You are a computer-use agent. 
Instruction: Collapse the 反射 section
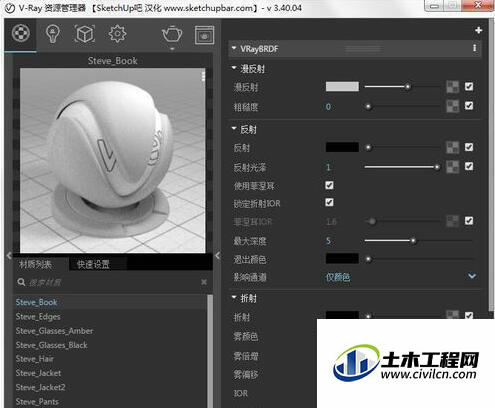pos(234,128)
